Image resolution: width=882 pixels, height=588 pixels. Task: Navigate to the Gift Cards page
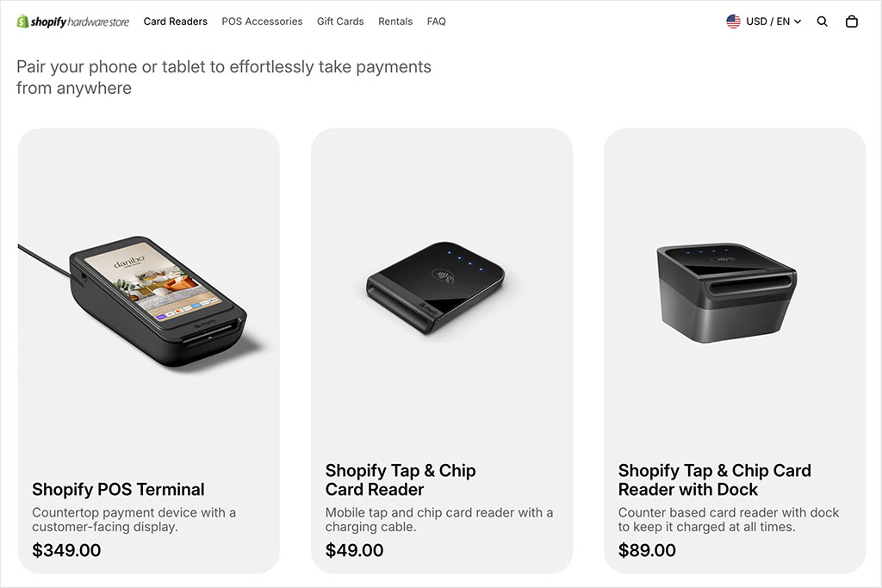(340, 21)
